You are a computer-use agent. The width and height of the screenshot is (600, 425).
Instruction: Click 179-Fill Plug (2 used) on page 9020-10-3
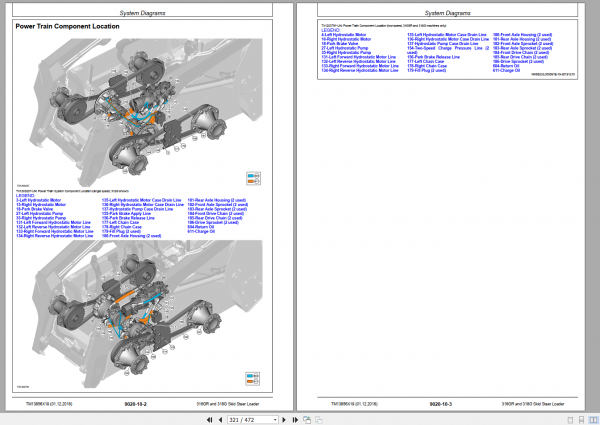427,70
